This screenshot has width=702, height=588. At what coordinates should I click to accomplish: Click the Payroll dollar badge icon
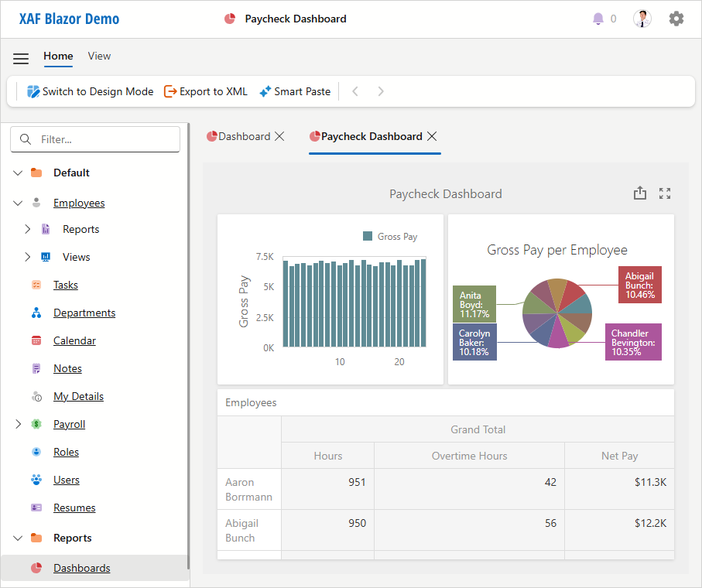click(36, 424)
